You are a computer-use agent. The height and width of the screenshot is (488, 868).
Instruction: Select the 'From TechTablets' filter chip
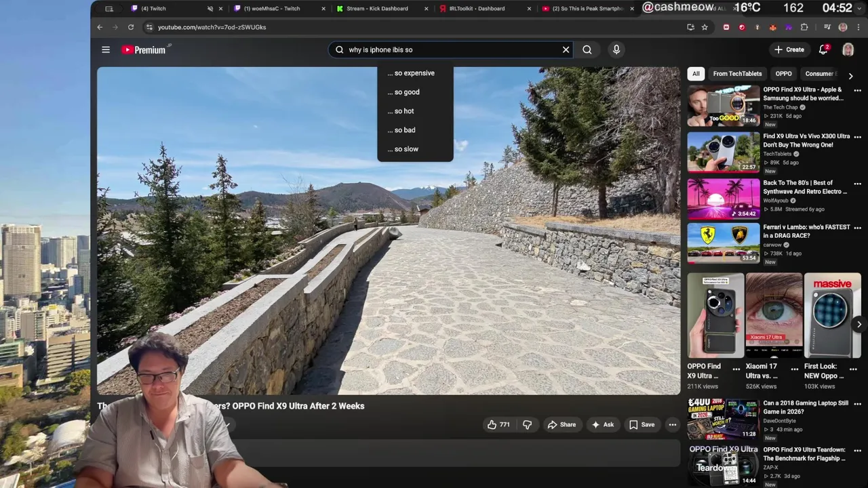point(737,74)
